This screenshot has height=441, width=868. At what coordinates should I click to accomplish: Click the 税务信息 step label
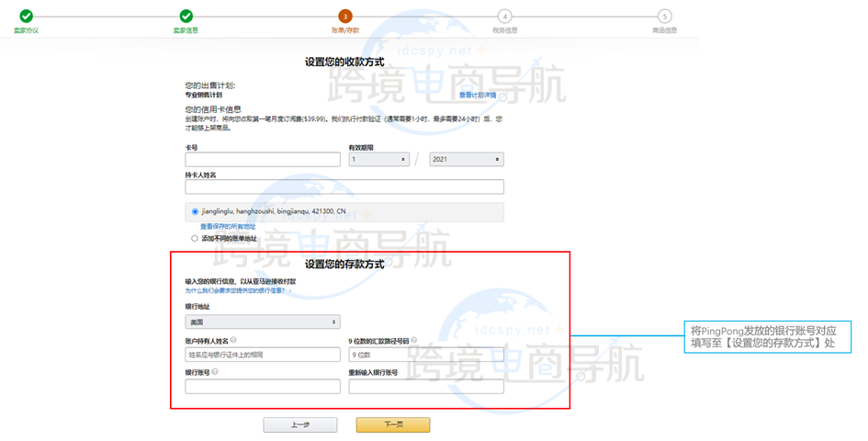click(x=505, y=30)
